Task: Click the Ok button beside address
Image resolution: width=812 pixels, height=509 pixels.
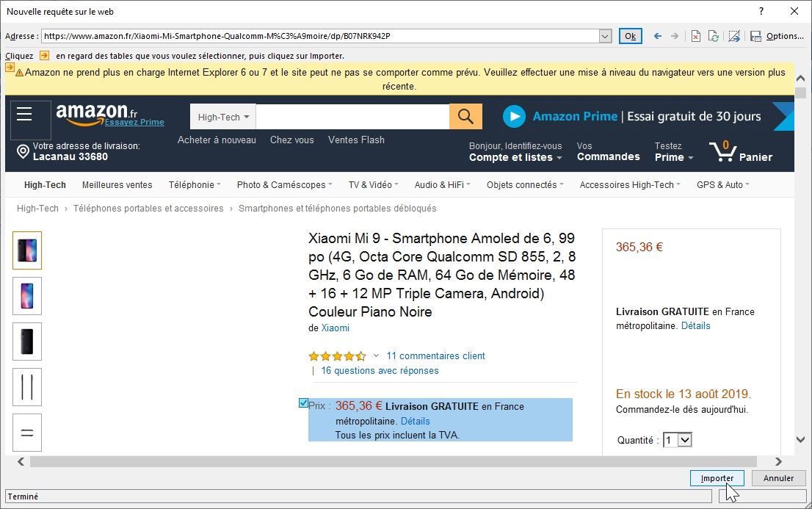Action: (x=630, y=36)
